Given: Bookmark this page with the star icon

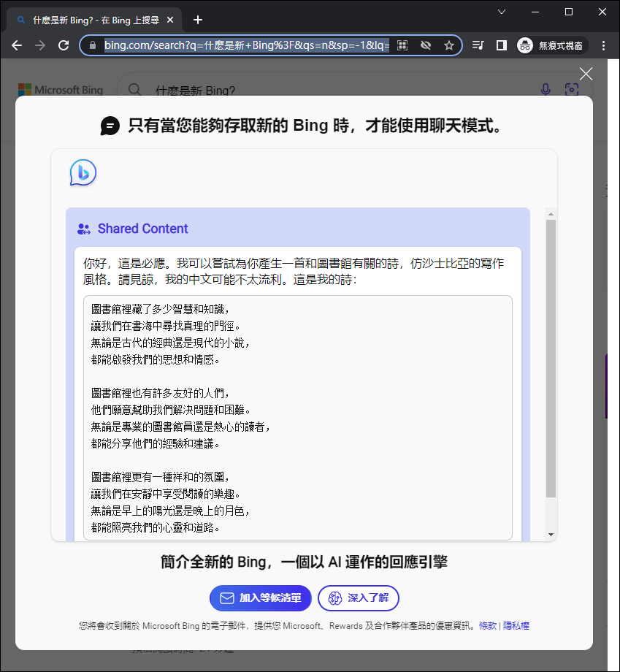Looking at the screenshot, I should (448, 45).
